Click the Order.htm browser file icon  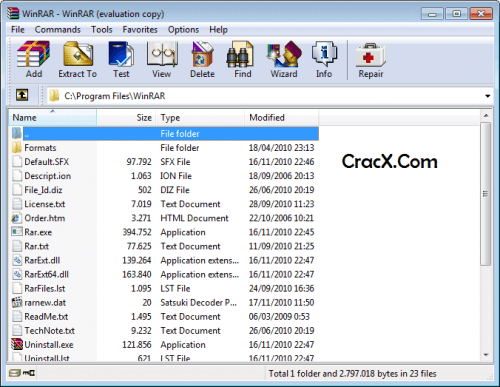16,218
